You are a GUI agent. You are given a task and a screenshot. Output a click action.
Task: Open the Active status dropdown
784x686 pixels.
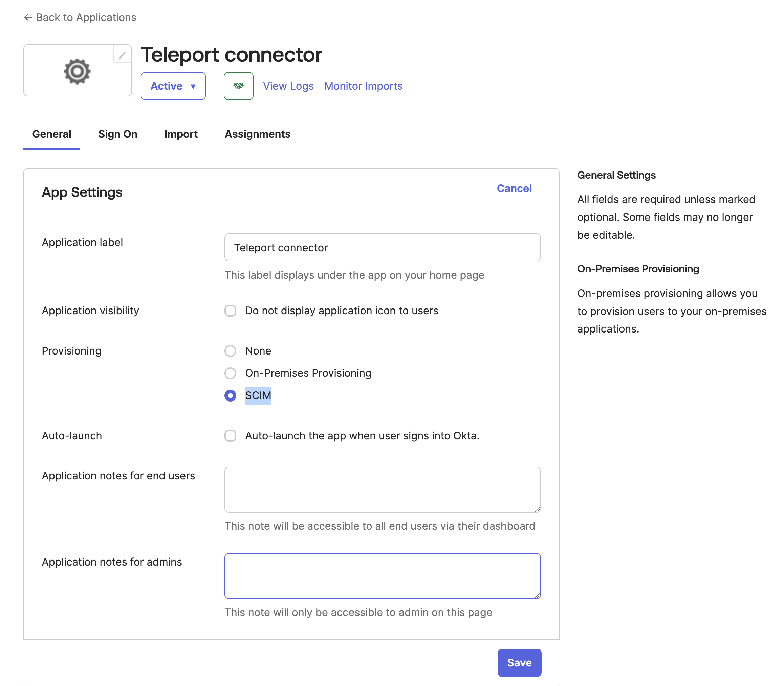(173, 86)
